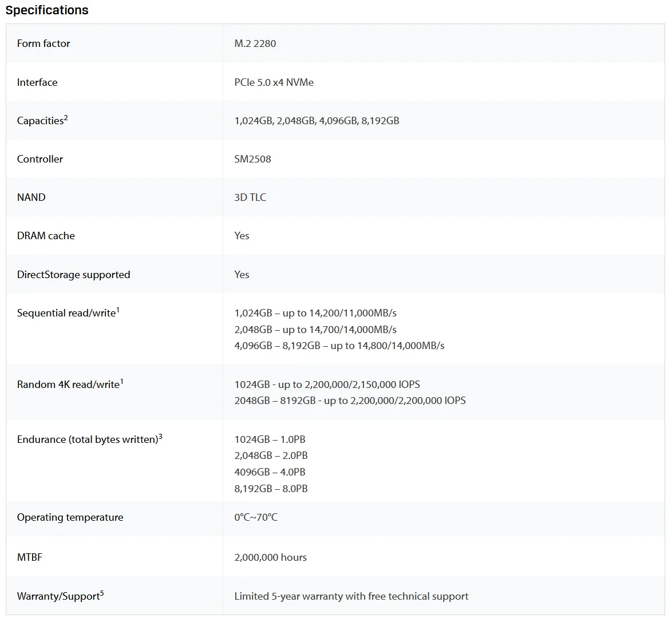672x622 pixels.
Task: Open footnote 3 after Endurance label
Action: pos(160,437)
